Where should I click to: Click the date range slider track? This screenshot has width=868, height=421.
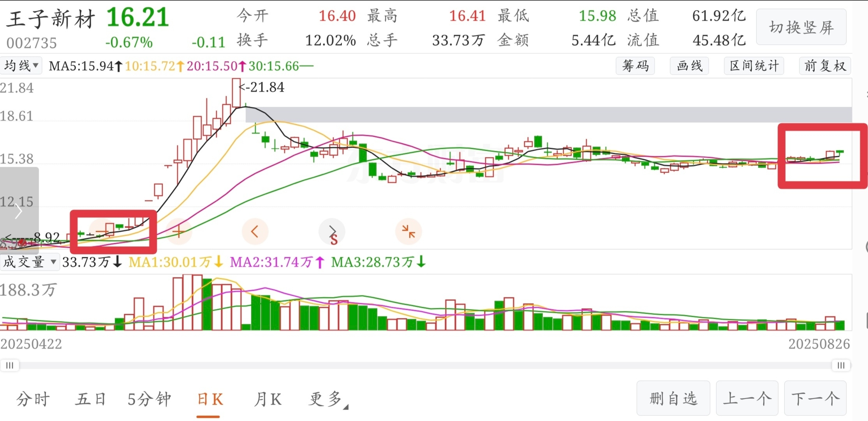tap(425, 365)
